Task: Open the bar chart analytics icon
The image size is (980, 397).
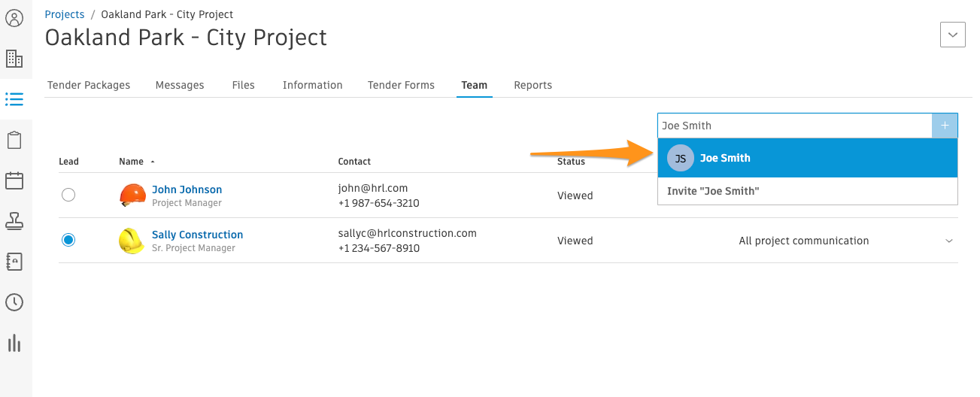Action: [x=14, y=343]
